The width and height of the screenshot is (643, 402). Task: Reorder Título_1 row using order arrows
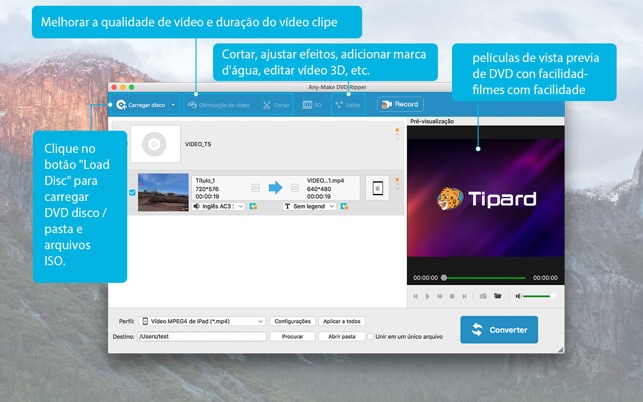pos(397,187)
